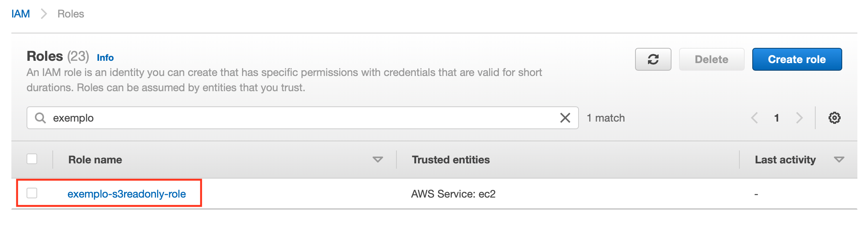
Task: Select all roles with the header checkbox
Action: point(32,159)
